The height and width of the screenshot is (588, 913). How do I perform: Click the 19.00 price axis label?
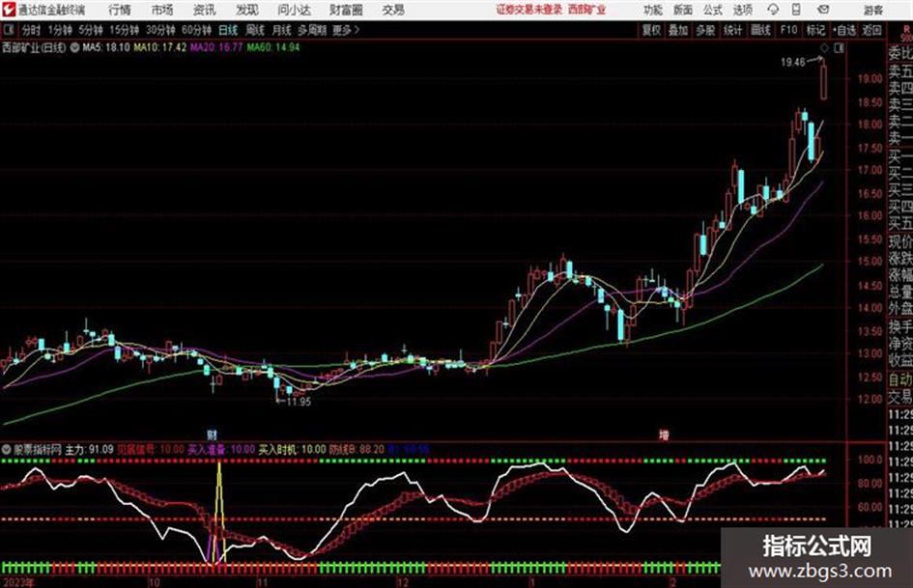pos(870,78)
